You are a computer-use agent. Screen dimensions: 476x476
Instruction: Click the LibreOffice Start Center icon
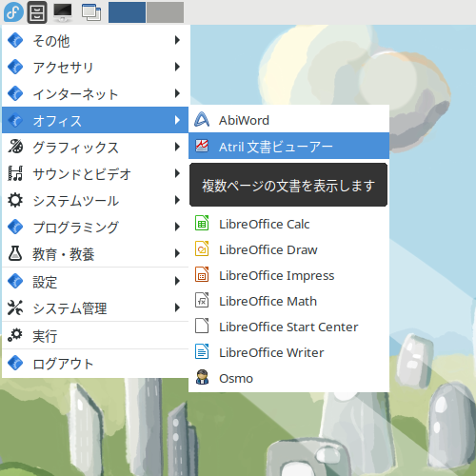pos(202,326)
